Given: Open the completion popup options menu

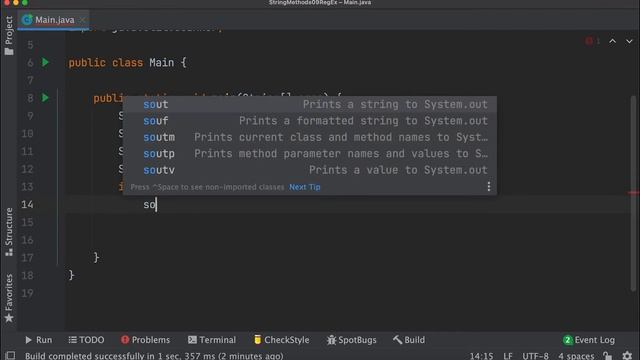Looking at the screenshot, I should coord(489,187).
